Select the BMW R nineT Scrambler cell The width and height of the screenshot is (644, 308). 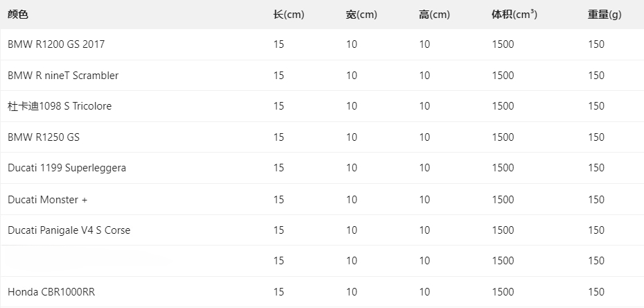tap(63, 76)
